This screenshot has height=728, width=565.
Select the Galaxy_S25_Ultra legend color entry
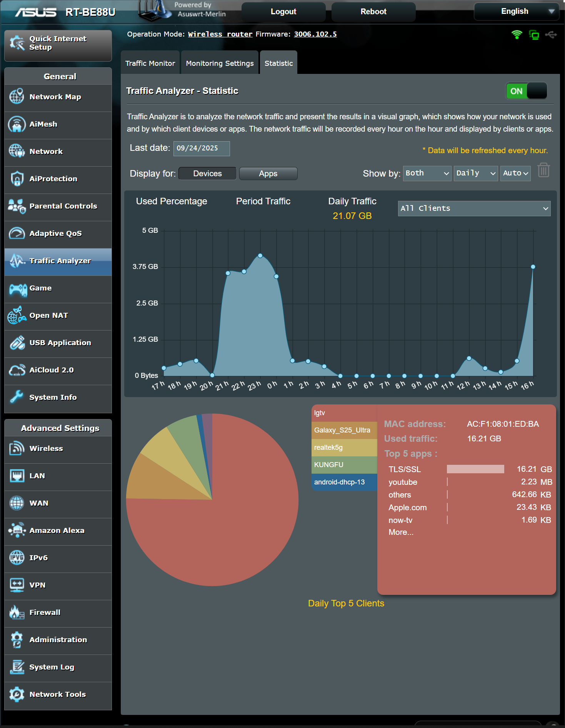tap(344, 430)
